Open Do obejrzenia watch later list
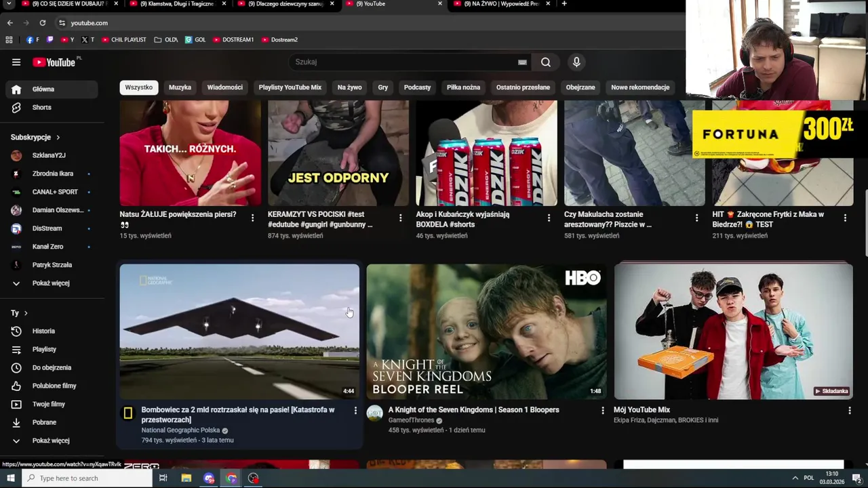Viewport: 868px width, 488px height. [52, 368]
